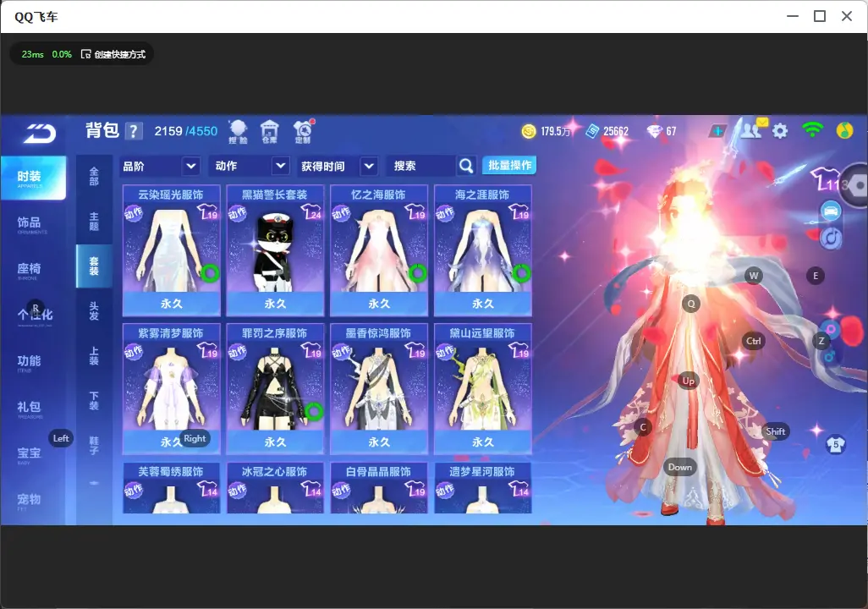Select the 下装 subcategory tab
Screen dimensions: 868x609
(94, 401)
